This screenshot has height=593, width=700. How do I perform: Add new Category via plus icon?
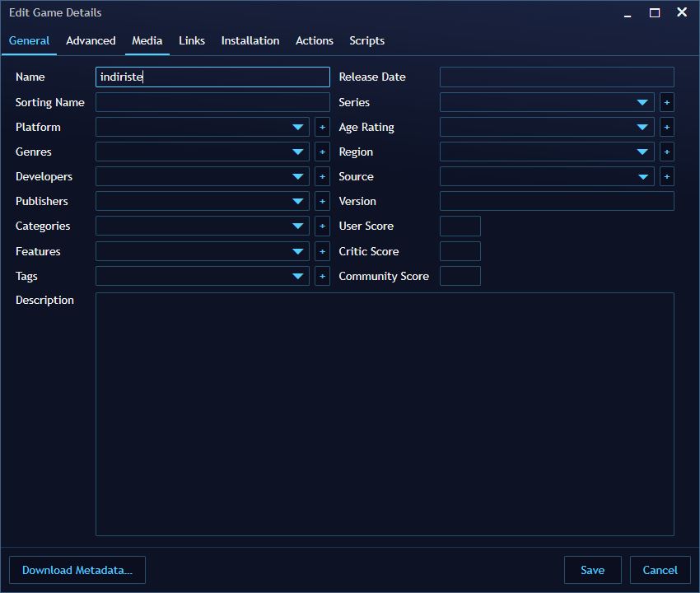[x=322, y=226]
